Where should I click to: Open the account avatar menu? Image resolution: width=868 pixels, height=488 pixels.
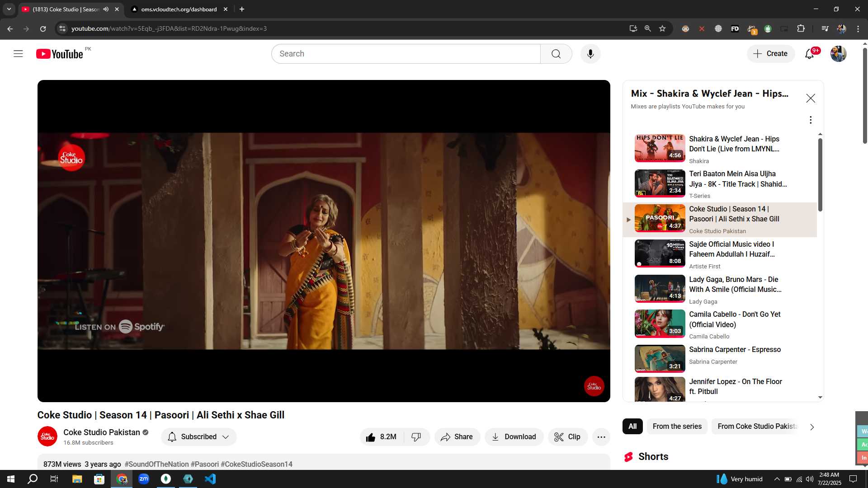(838, 54)
